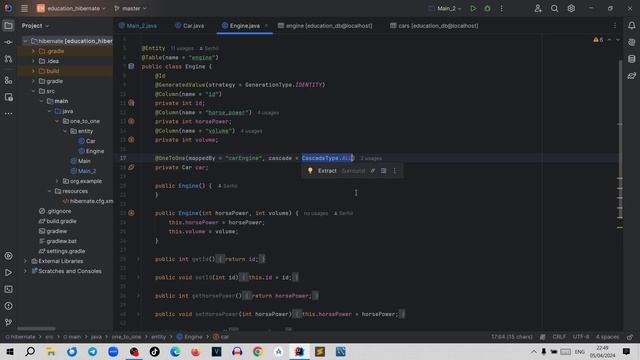The width and height of the screenshot is (640, 360).
Task: Expand folded getId method
Action: pos(138,259)
